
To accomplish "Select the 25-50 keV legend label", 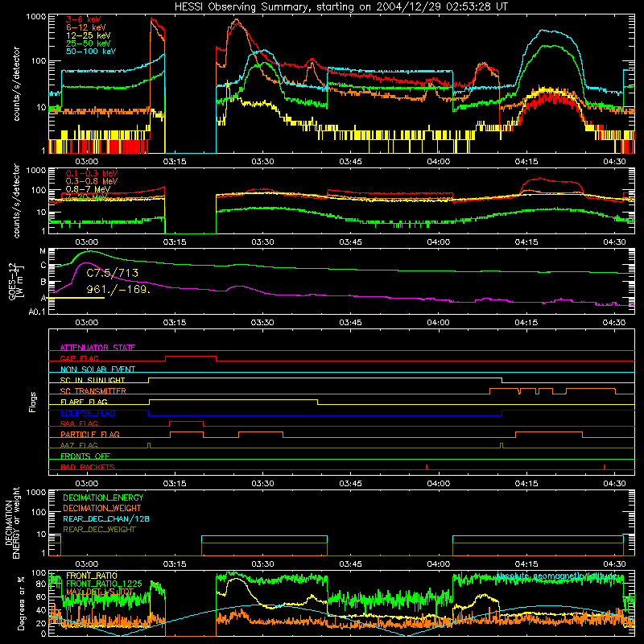I will [x=88, y=43].
